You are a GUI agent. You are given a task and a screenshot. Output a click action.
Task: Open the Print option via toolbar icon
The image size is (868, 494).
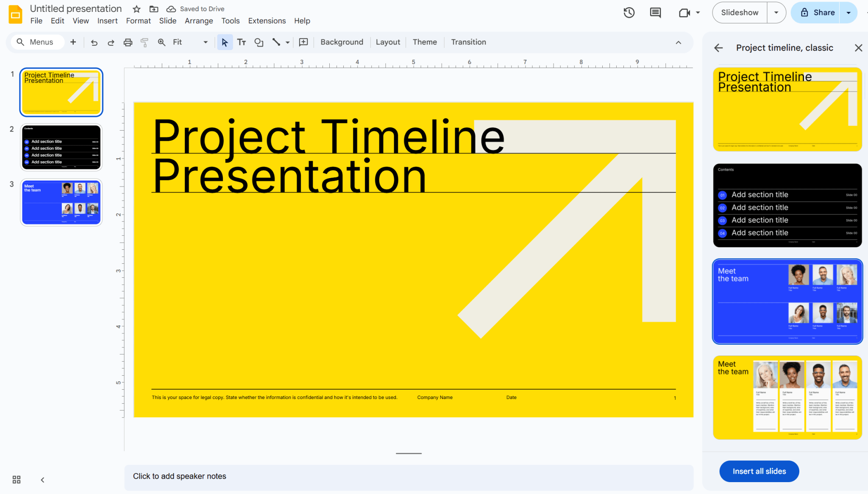(x=128, y=42)
